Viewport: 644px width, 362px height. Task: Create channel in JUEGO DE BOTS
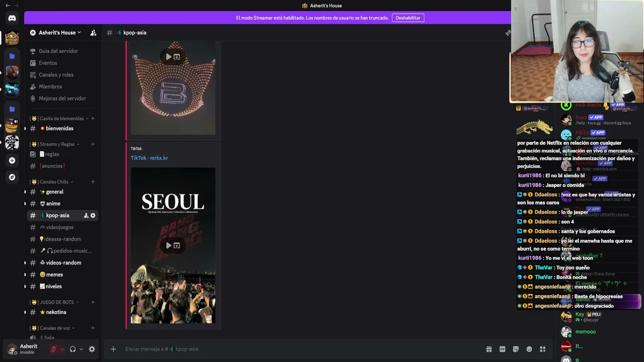point(93,302)
